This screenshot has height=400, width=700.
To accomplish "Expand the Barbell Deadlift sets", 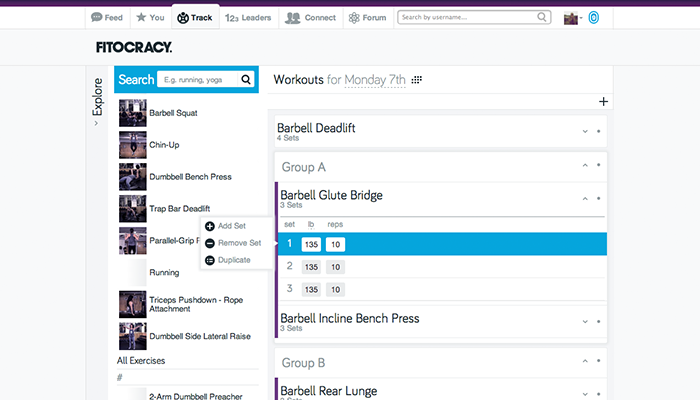I will [585, 131].
